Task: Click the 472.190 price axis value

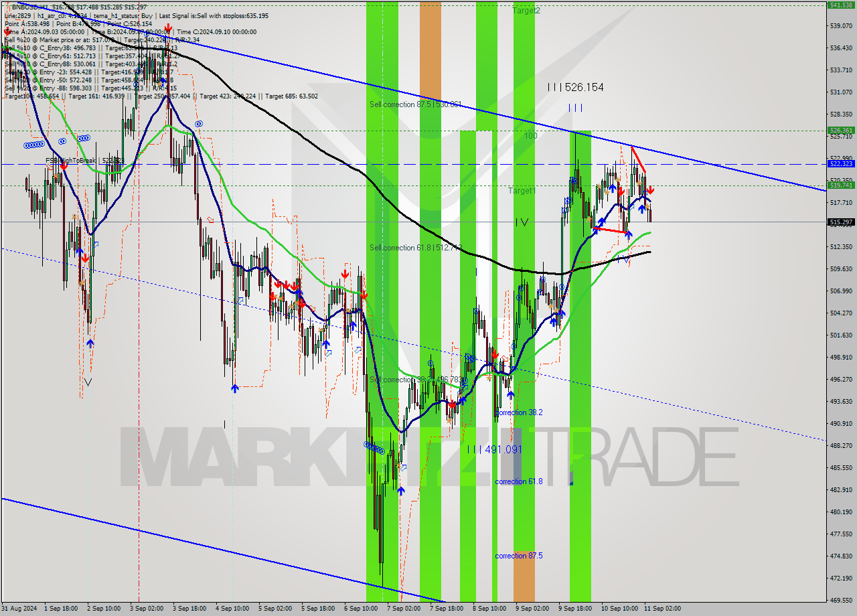Action: pos(840,578)
